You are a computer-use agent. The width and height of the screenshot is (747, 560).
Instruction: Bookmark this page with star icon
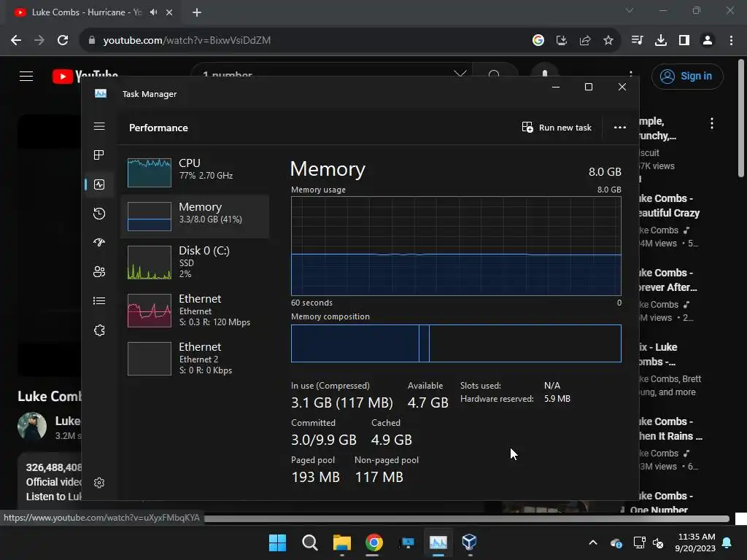(x=608, y=41)
